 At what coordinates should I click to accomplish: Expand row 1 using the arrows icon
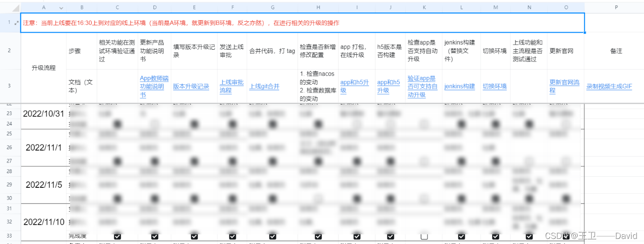17,23
